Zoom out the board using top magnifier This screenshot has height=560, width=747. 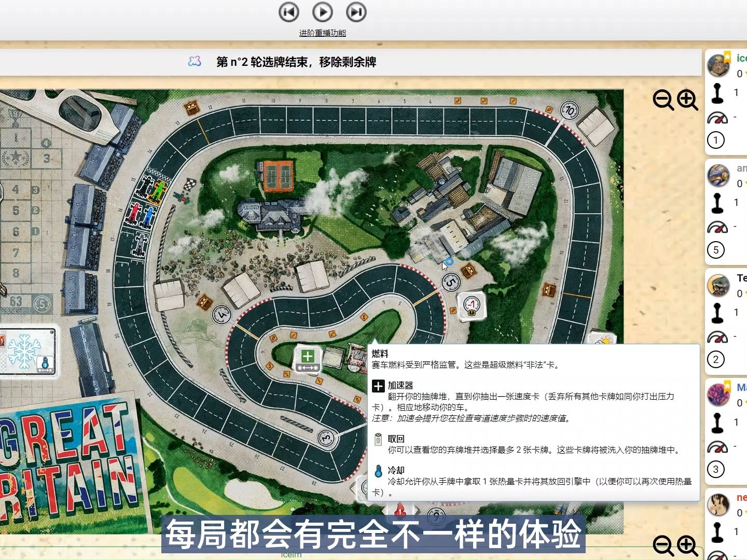(663, 100)
